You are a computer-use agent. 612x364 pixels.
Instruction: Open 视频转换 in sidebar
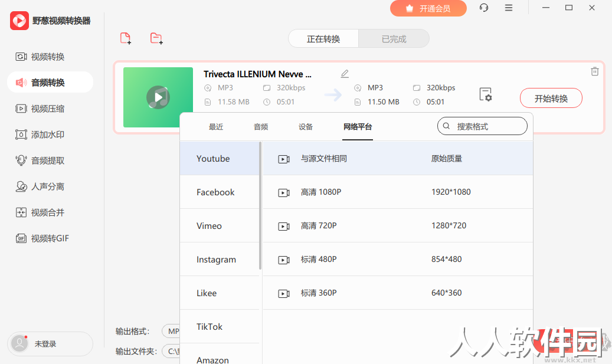[x=50, y=57]
